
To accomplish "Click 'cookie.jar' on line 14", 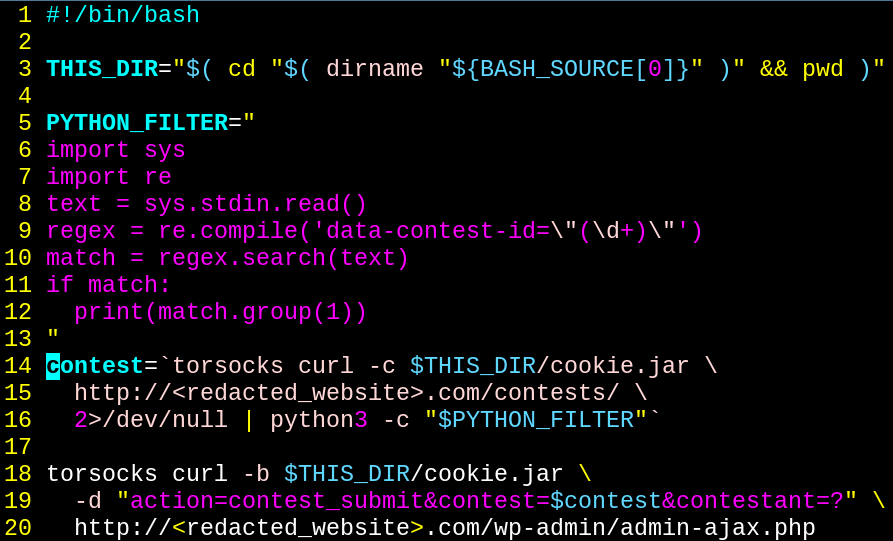I will (x=620, y=366).
